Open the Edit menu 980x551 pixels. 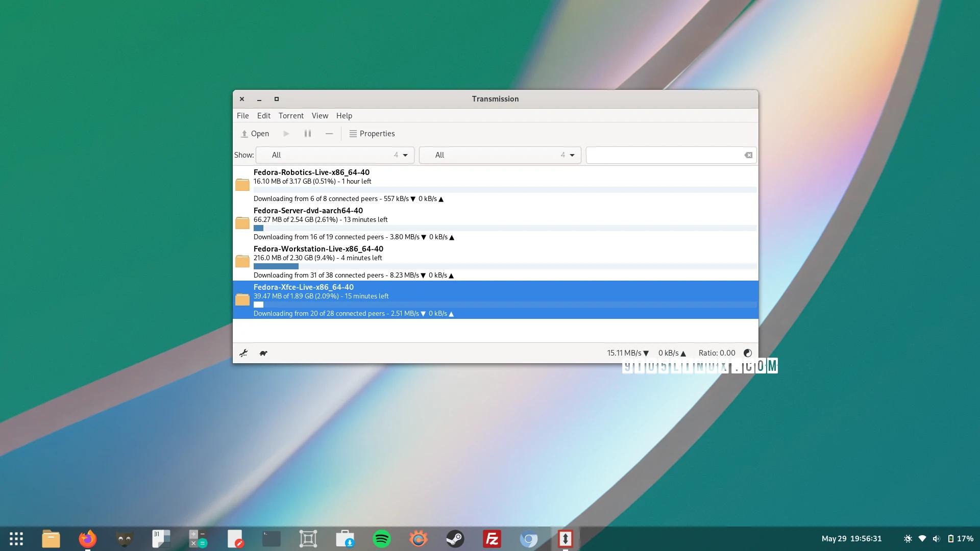tap(264, 116)
